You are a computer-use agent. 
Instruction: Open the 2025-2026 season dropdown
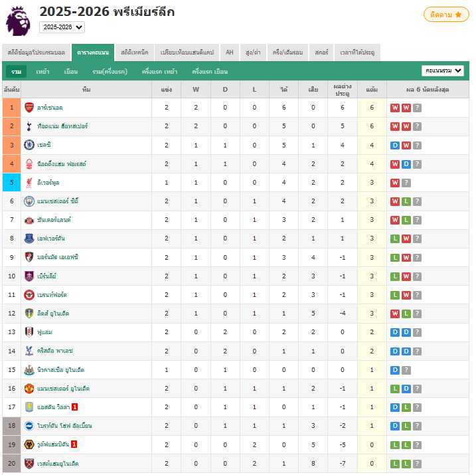pyautogui.click(x=62, y=27)
